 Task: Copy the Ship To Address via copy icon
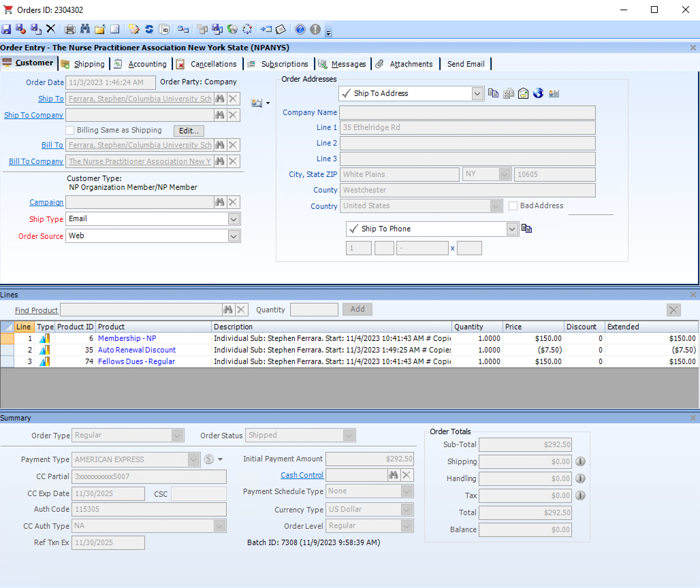[493, 93]
